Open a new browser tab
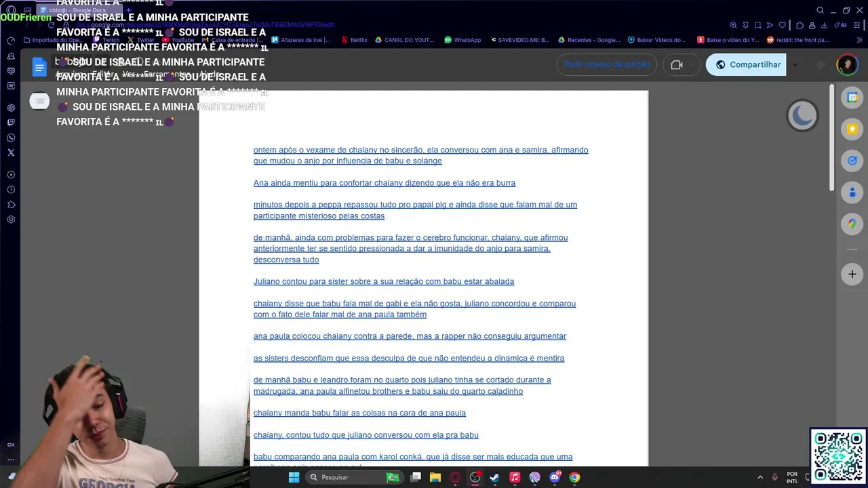 129,10
